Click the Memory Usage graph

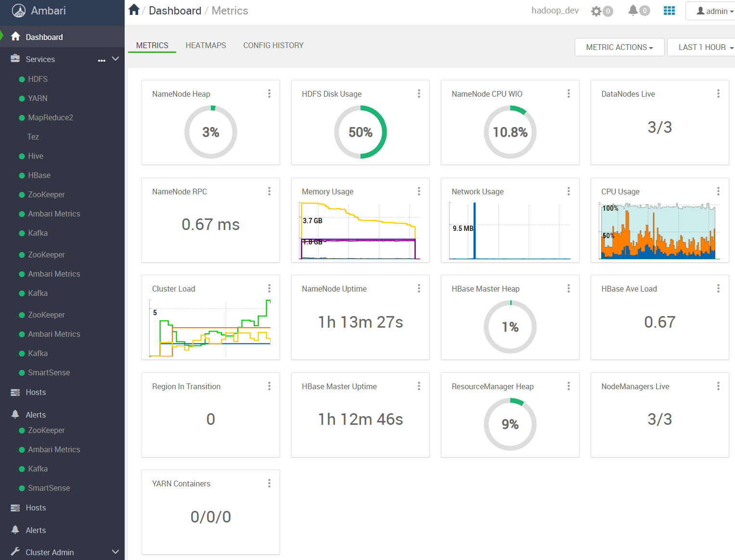pos(360,231)
